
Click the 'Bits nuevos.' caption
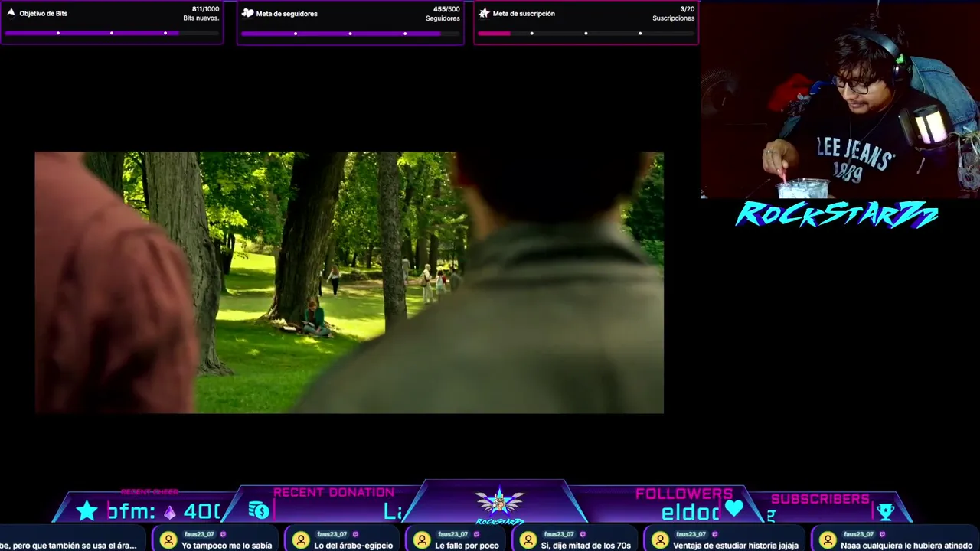(201, 18)
